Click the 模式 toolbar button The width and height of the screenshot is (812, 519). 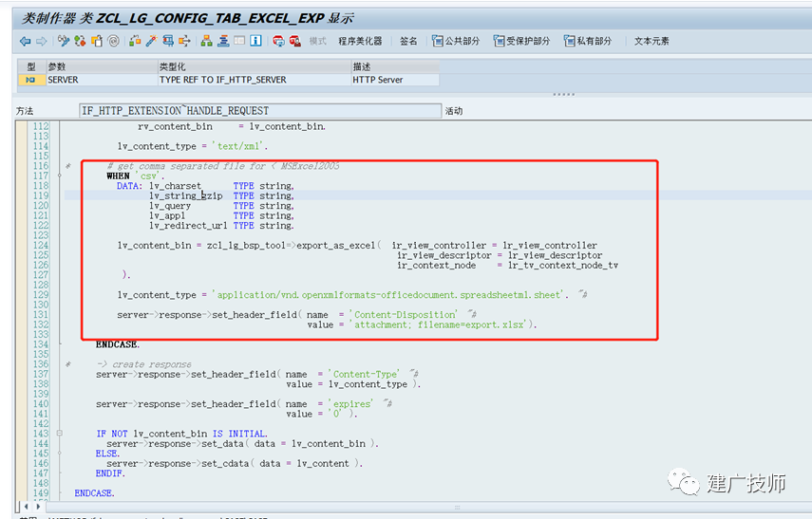pyautogui.click(x=317, y=41)
